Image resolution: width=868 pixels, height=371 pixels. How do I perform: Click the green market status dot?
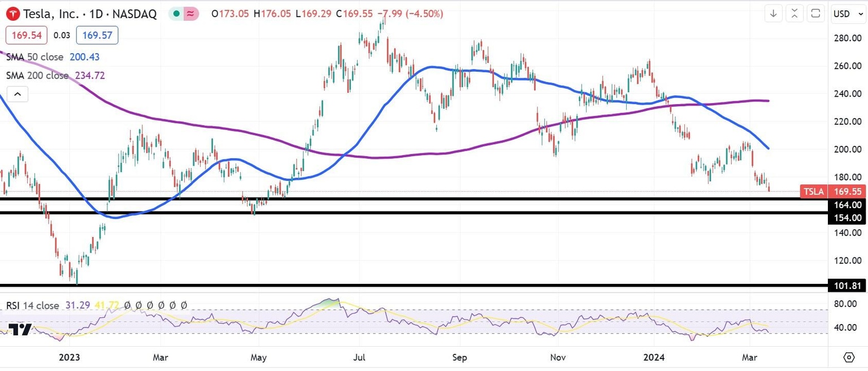pos(177,14)
